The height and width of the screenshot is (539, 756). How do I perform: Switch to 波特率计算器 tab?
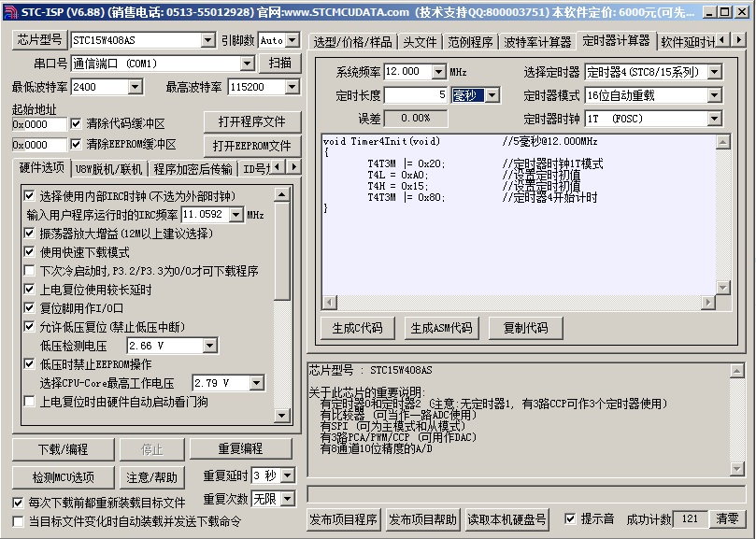click(x=537, y=42)
